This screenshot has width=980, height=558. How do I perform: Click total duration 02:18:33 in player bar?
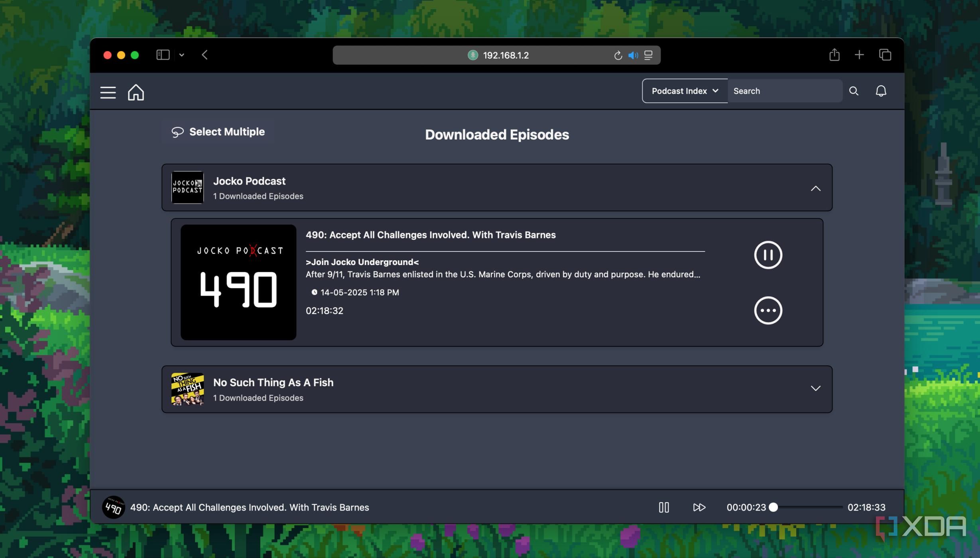(x=866, y=507)
